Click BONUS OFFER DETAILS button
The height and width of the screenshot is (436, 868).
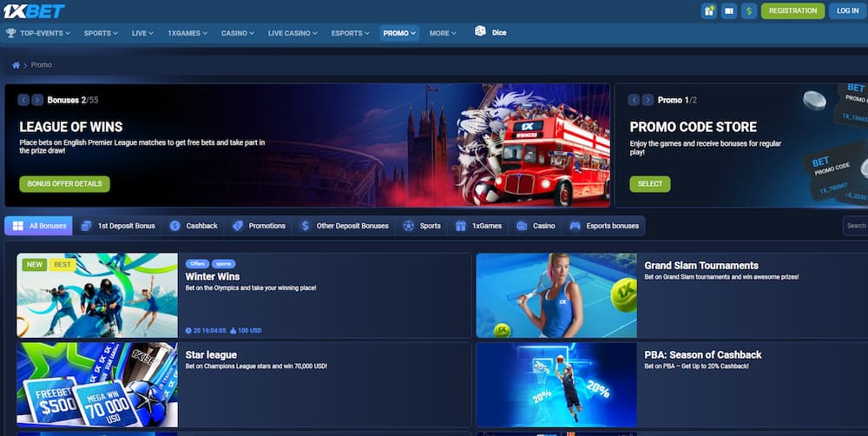click(65, 184)
